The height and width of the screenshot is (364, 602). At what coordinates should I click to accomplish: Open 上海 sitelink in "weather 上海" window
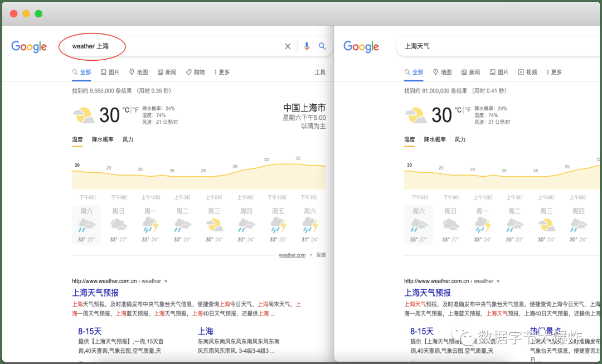click(205, 331)
